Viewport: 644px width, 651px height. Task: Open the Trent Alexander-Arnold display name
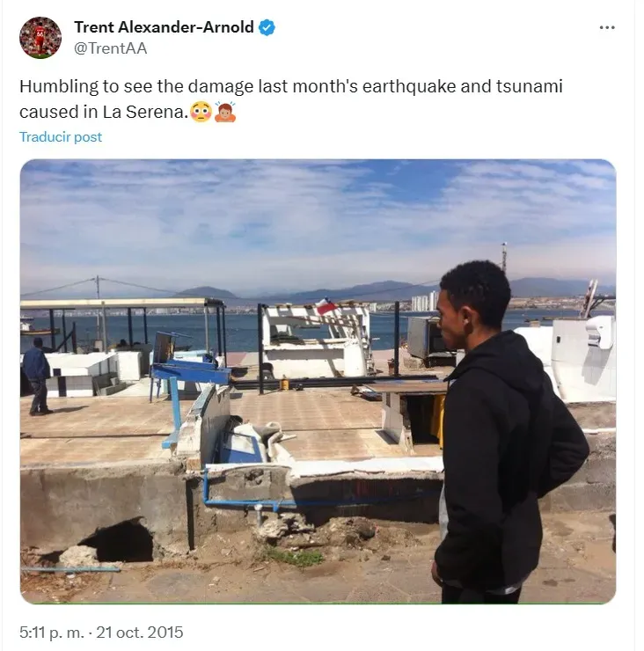pyautogui.click(x=164, y=27)
